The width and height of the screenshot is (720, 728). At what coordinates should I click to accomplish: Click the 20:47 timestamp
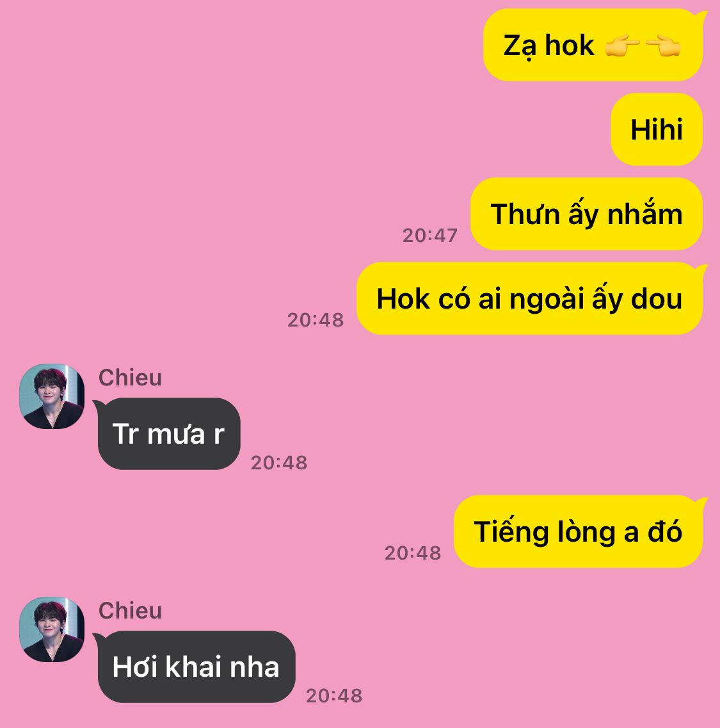[x=430, y=236]
